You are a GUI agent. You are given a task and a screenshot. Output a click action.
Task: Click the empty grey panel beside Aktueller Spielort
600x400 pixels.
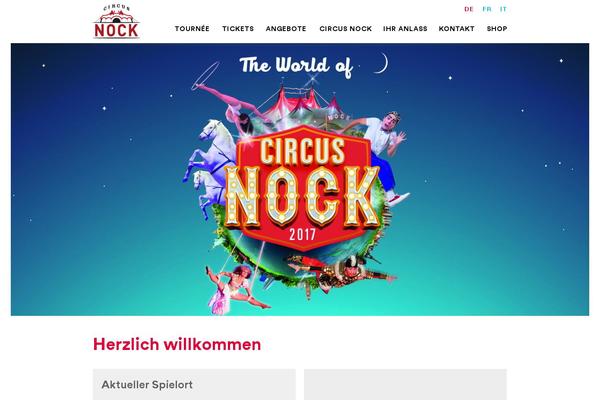405,384
